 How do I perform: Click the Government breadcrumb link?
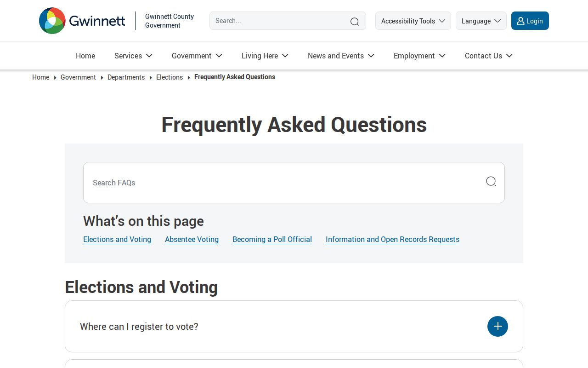point(78,77)
